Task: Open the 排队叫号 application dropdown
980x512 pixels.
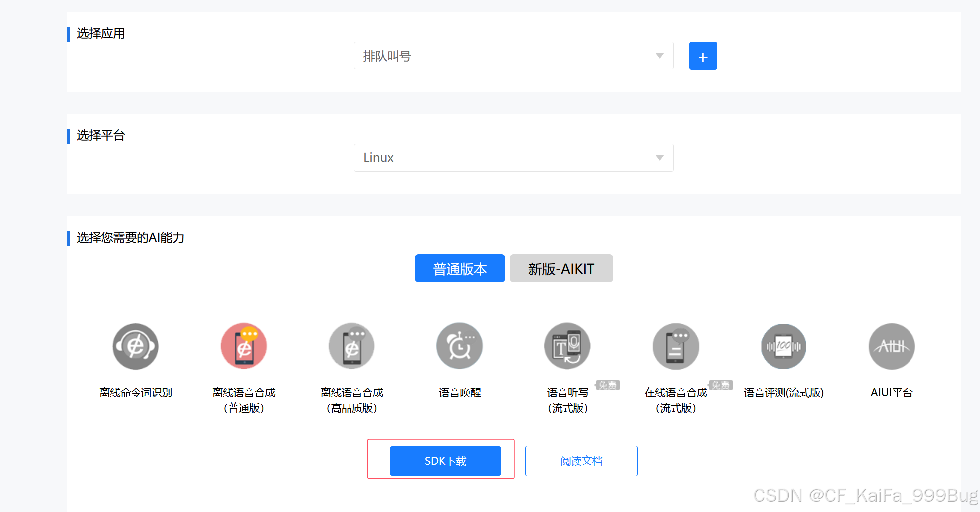Action: click(513, 56)
